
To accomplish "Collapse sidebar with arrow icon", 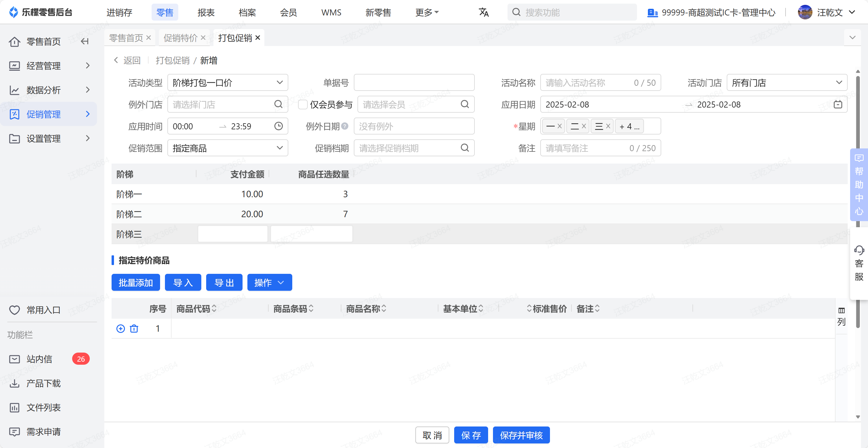I will 85,41.
